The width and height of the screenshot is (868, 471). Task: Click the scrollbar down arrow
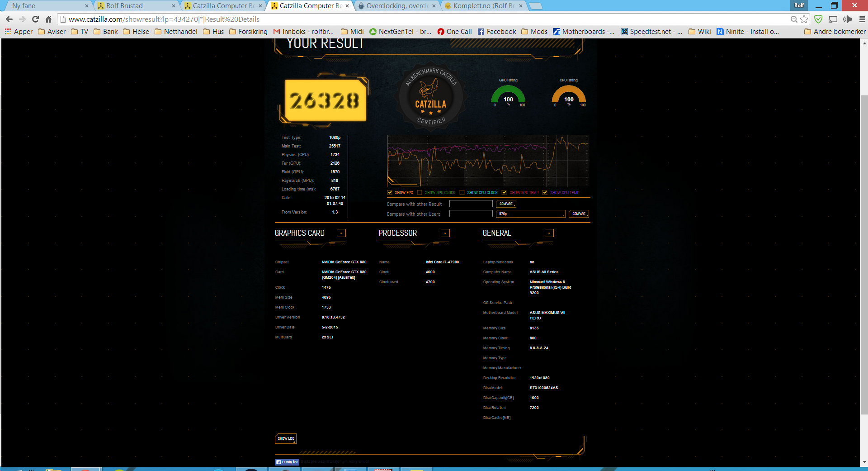click(864, 462)
